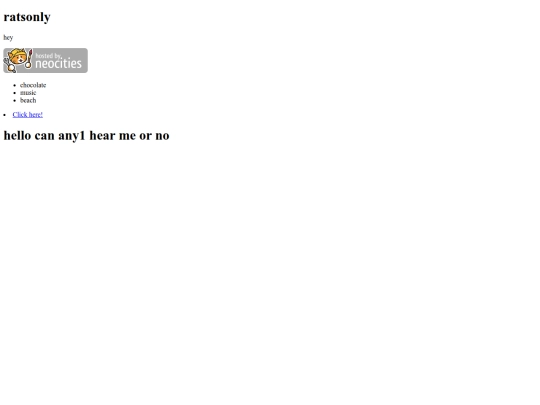Screen dimensions: 540x405
Task: Open the 'Click here!' link
Action: pos(28,115)
